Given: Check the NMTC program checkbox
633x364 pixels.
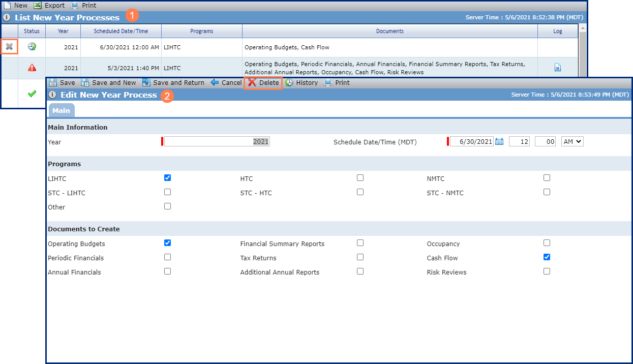Looking at the screenshot, I should coord(547,178).
